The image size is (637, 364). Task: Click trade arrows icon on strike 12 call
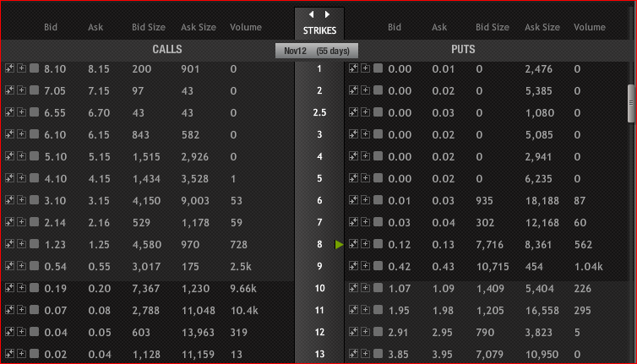click(x=10, y=332)
